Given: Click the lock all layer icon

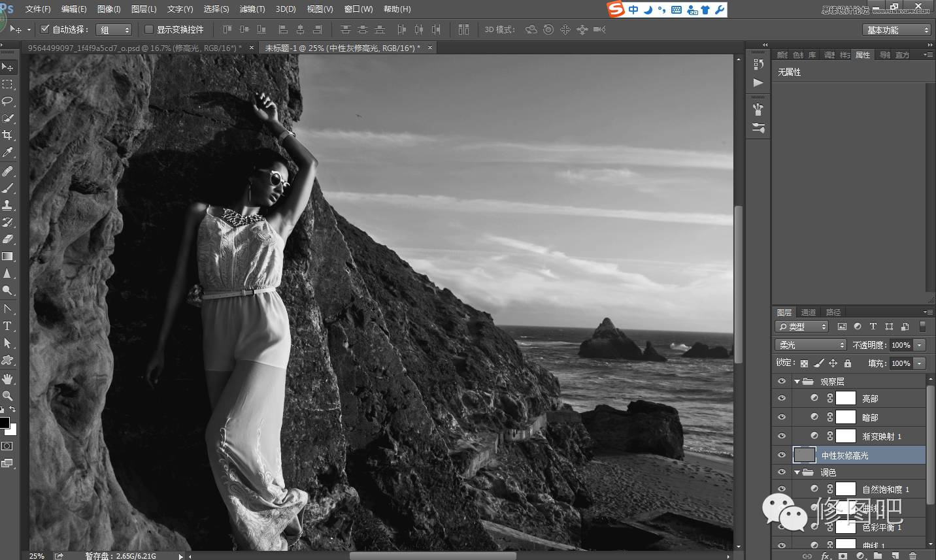Looking at the screenshot, I should [848, 363].
